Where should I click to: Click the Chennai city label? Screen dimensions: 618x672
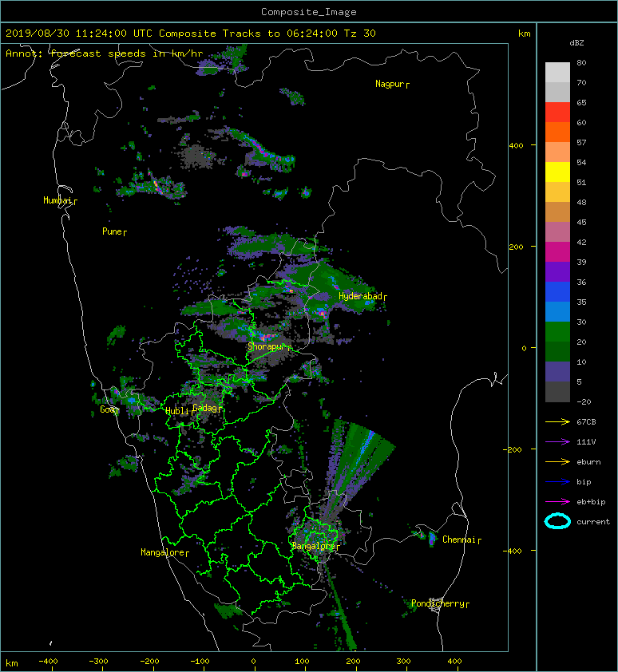click(462, 540)
